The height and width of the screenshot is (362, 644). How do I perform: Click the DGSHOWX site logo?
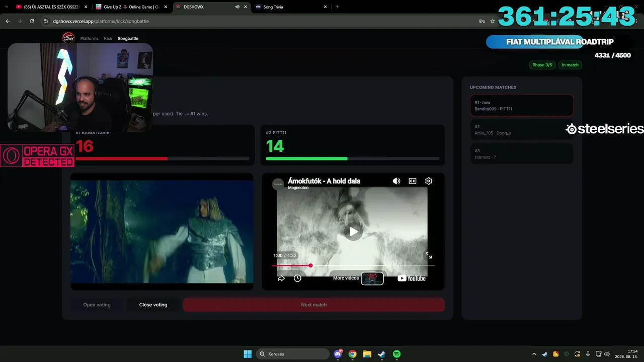68,38
